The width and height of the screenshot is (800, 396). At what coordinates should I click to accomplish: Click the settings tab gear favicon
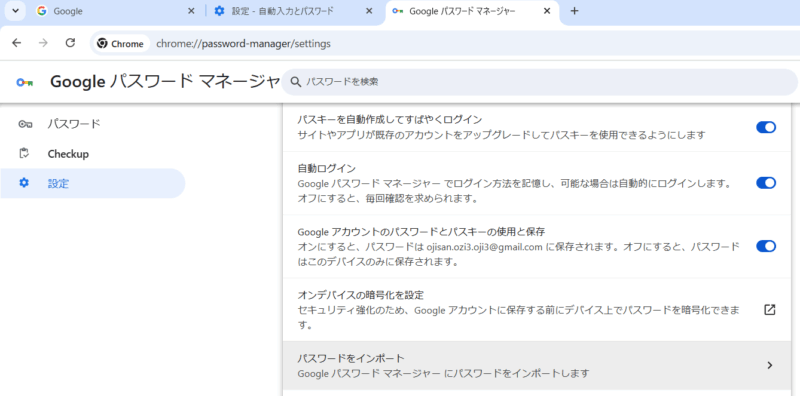click(219, 11)
